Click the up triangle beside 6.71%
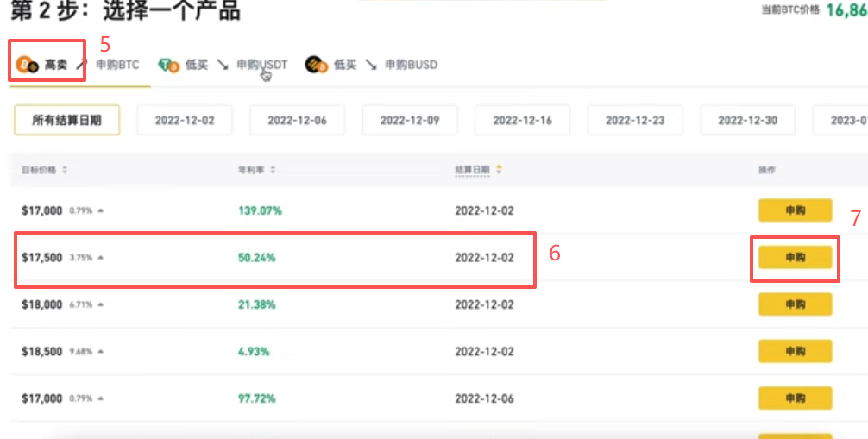868x439 pixels. click(x=100, y=305)
